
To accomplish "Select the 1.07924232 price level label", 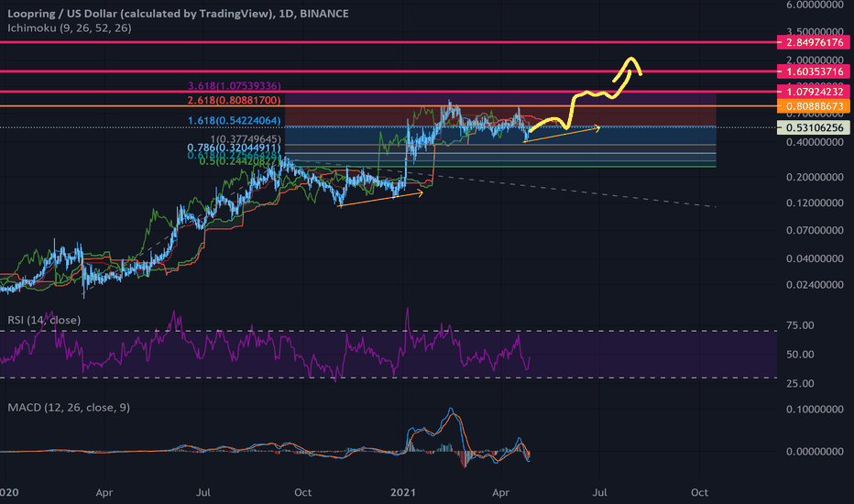I will 814,92.
